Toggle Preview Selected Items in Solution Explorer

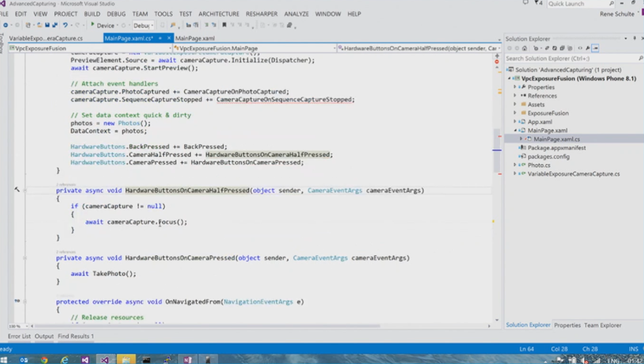595,48
